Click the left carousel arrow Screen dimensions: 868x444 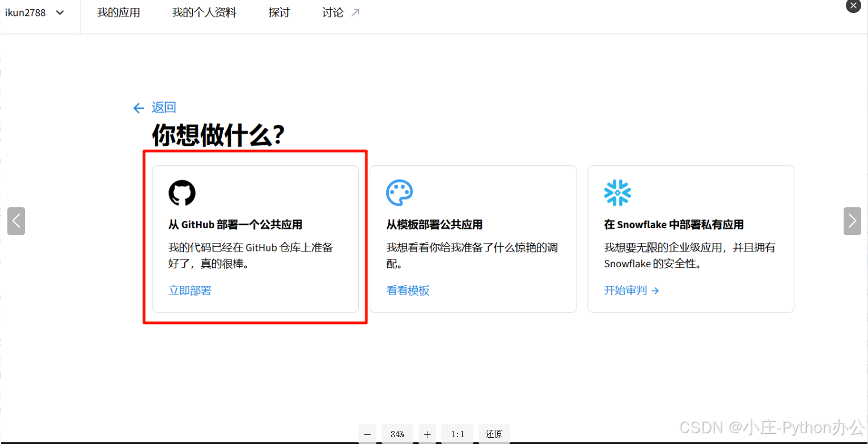pos(15,221)
